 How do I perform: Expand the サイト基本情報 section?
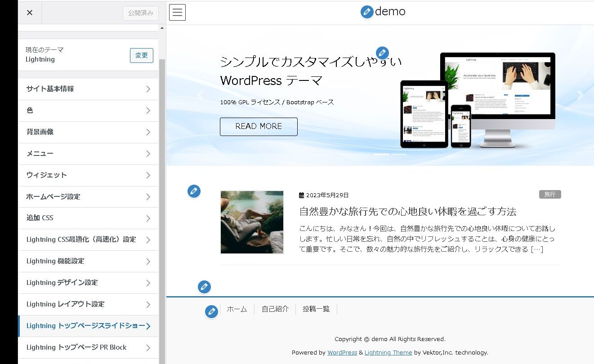88,89
